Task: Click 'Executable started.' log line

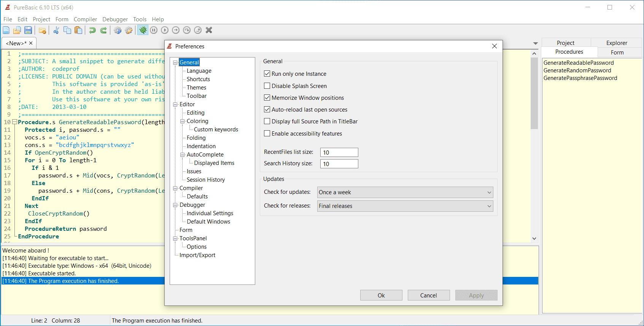Action: [52, 273]
